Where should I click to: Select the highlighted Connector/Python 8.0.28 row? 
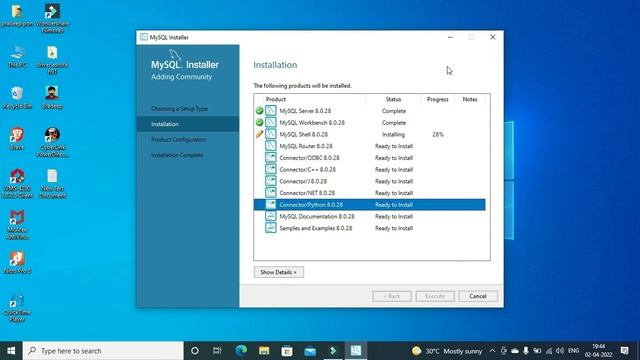pyautogui.click(x=370, y=204)
